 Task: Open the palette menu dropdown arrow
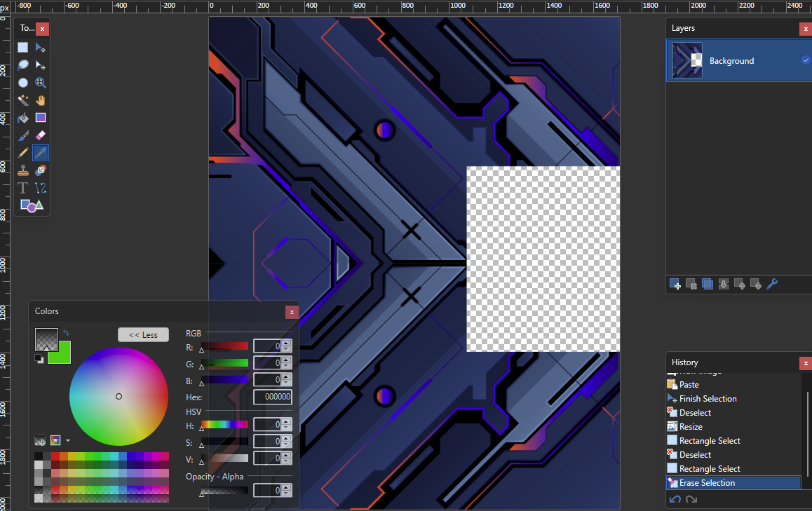pos(68,441)
